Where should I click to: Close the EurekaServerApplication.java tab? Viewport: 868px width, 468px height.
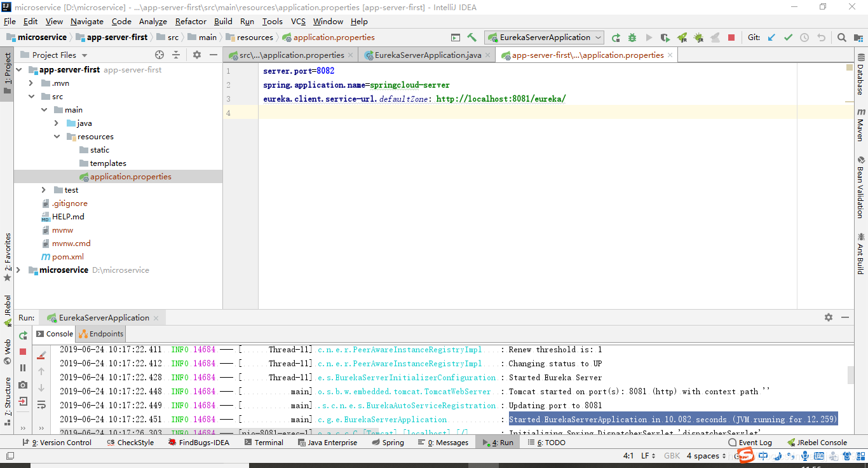488,55
